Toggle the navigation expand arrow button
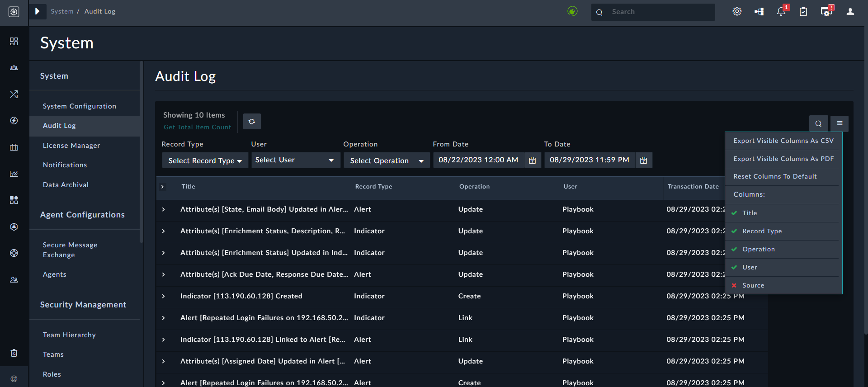Image resolution: width=868 pixels, height=387 pixels. click(38, 11)
